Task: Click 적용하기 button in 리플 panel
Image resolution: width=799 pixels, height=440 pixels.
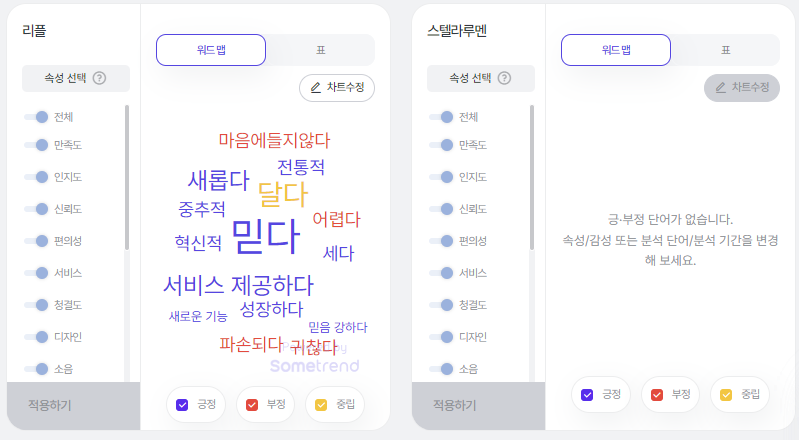Action: 73,405
